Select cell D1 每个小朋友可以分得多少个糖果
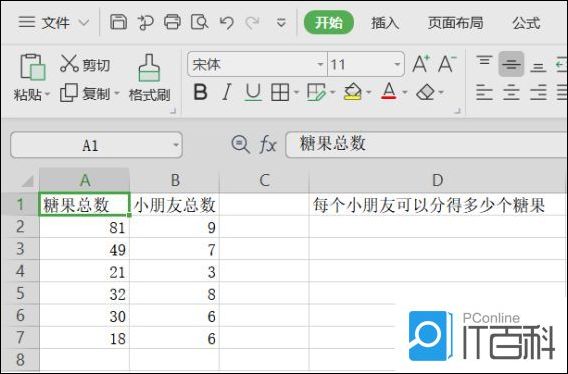Viewport: 568px width, 374px height. pos(438,205)
